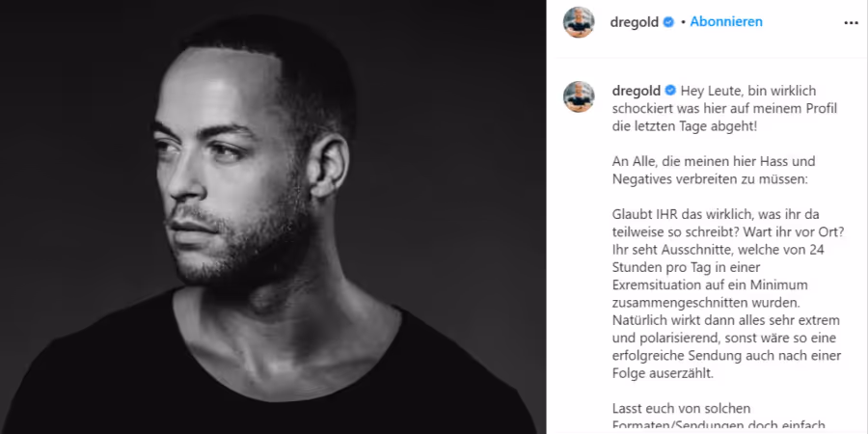This screenshot has height=434, width=868.
Task: Click the bold dregold name in the caption
Action: pos(637,91)
